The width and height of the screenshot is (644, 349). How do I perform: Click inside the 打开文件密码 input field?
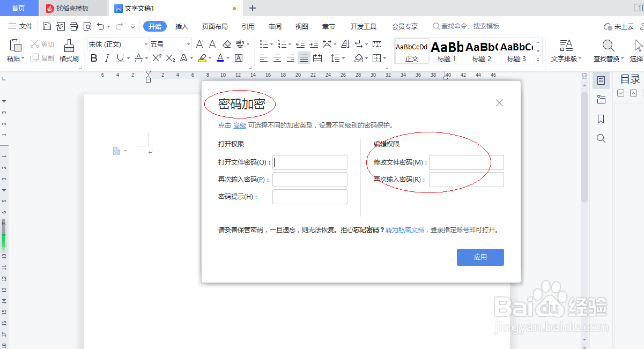pyautogui.click(x=310, y=162)
